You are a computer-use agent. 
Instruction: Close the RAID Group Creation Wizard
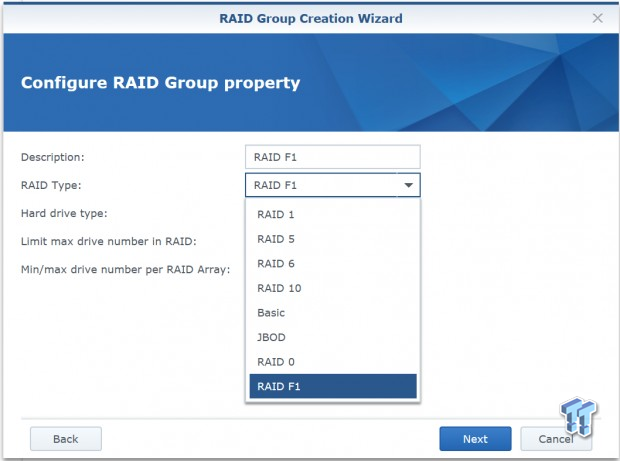[x=597, y=18]
